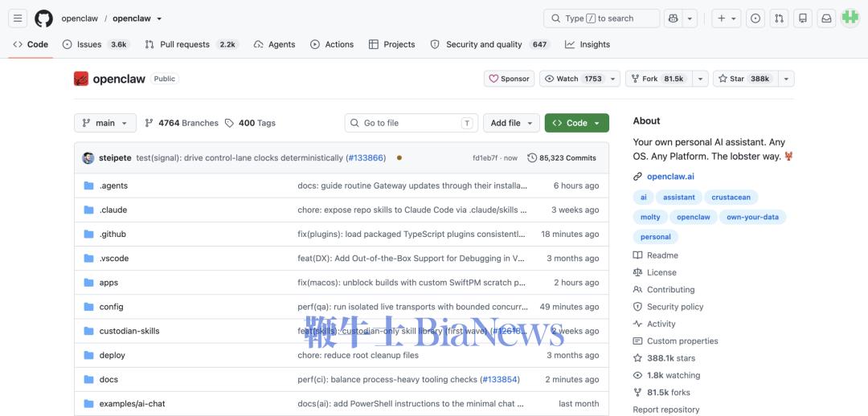Expand the Watch options dropdown arrow
This screenshot has width=868, height=416.
tap(612, 79)
